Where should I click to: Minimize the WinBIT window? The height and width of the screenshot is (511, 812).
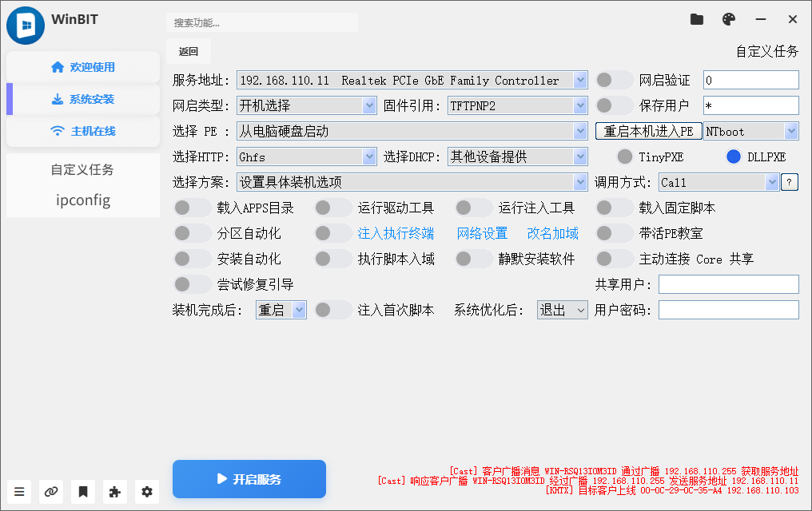click(761, 20)
